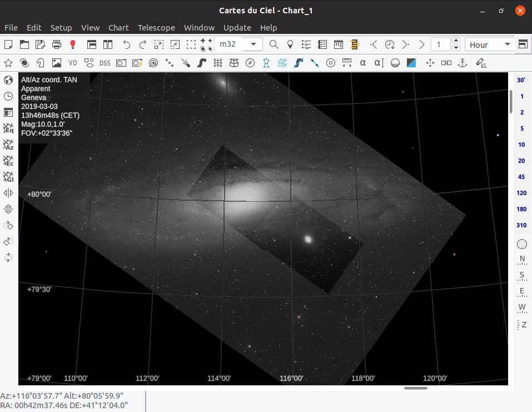Click the time step value field
Screen dimensions: 532x412
[x=441, y=44]
